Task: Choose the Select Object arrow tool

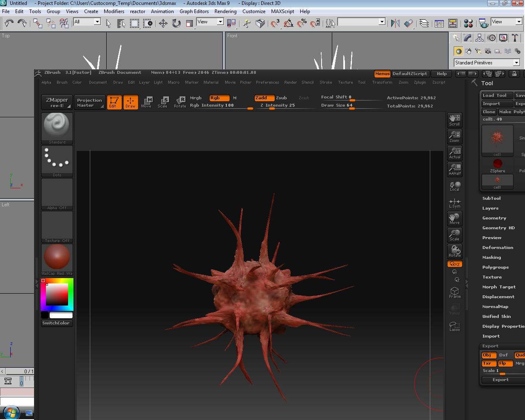Action: click(108, 23)
